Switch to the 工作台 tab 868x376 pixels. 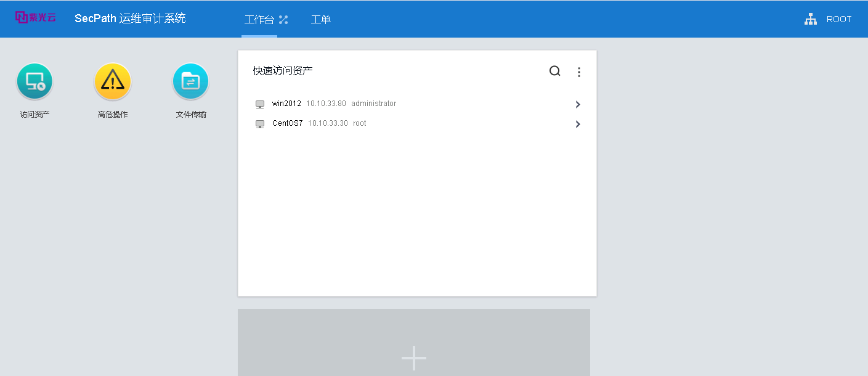click(x=259, y=20)
